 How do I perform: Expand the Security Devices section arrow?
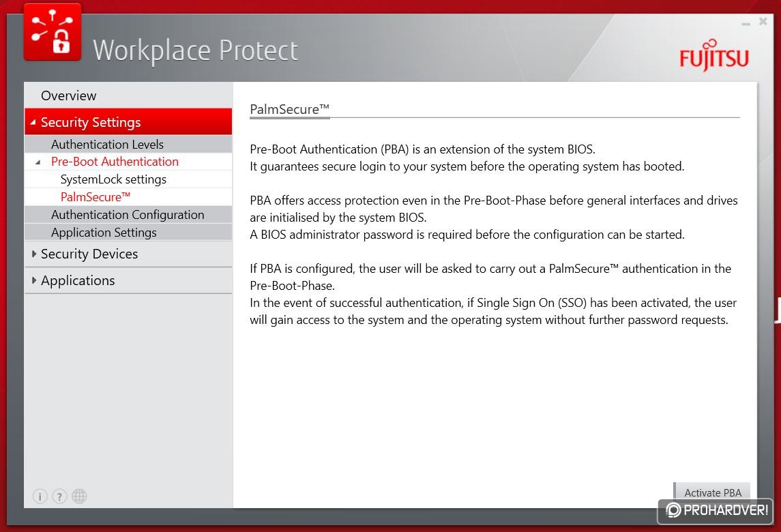(34, 254)
